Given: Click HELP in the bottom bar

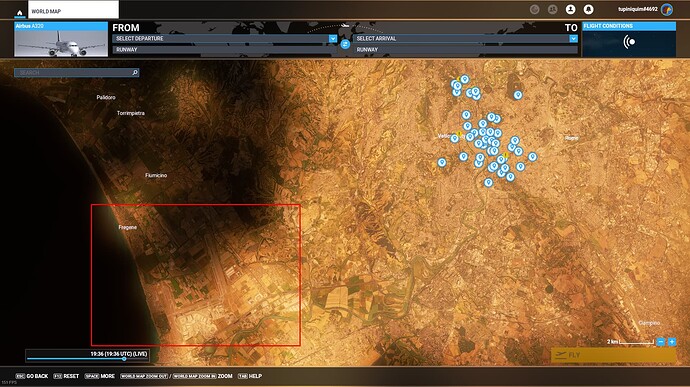Looking at the screenshot, I should tap(250, 376).
